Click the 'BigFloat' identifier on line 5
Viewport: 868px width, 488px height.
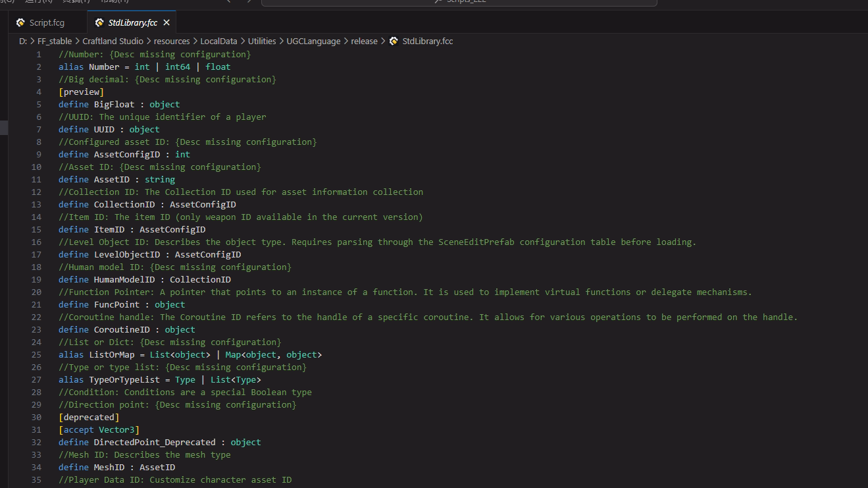click(x=114, y=104)
